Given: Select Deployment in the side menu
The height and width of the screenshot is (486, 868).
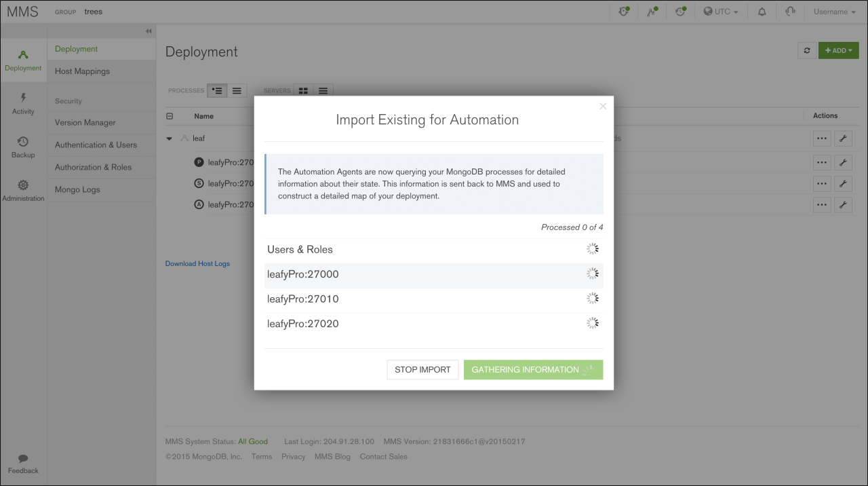Looking at the screenshot, I should point(102,50).
